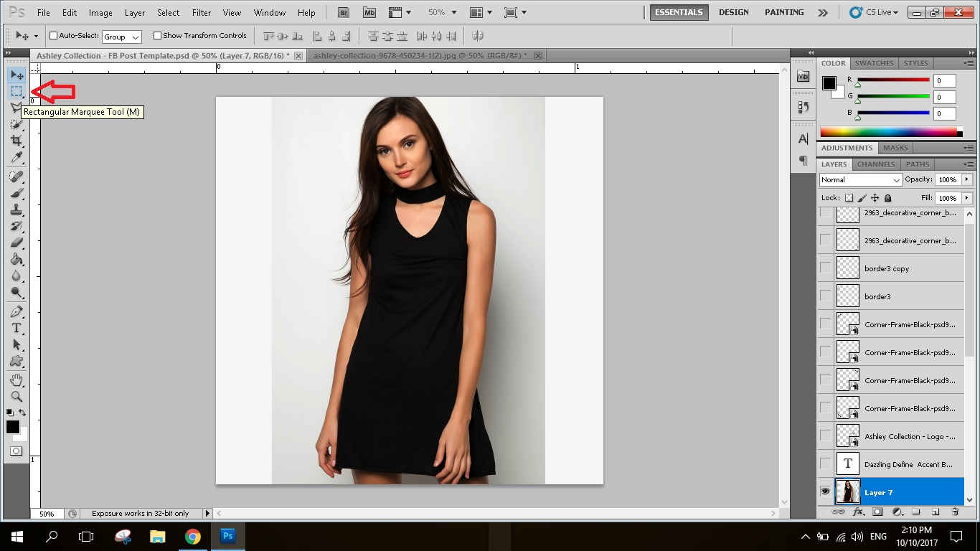Open the Layer menu
This screenshot has height=551, width=980.
coord(135,13)
